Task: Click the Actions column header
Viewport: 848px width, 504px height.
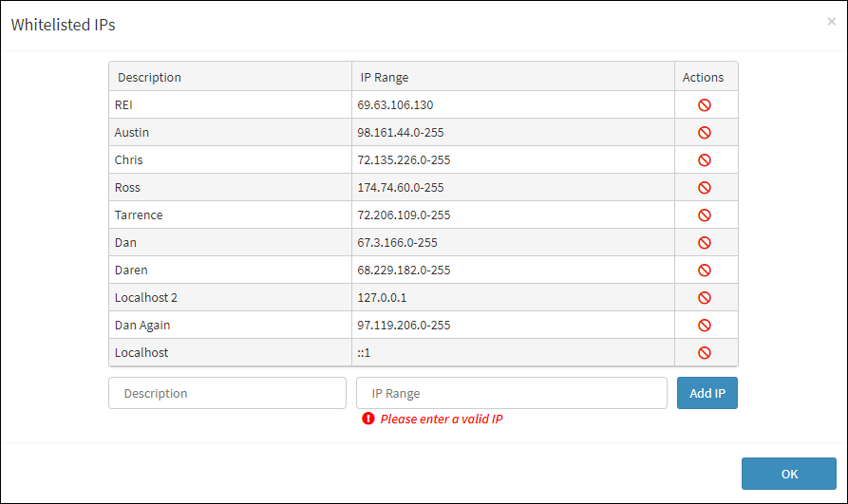Action: (x=706, y=77)
